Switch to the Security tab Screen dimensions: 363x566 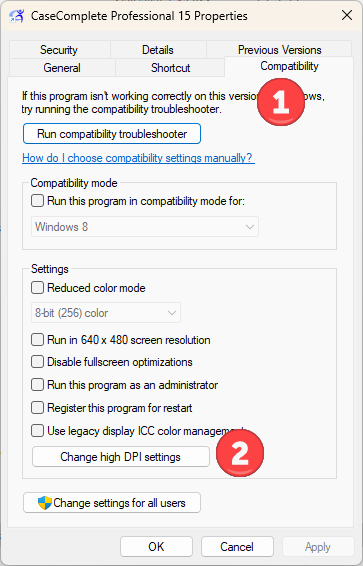click(x=59, y=50)
